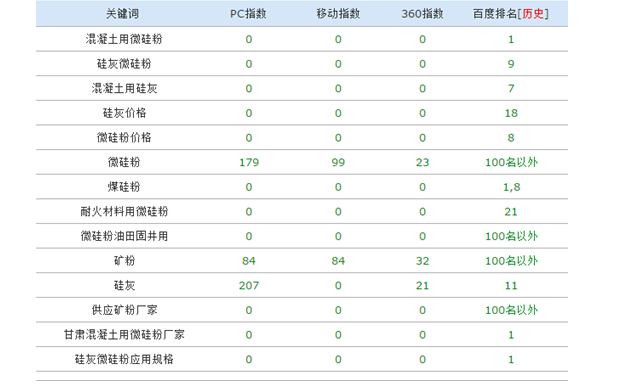
Task: Select keyword 煤硅粉
Action: [124, 187]
